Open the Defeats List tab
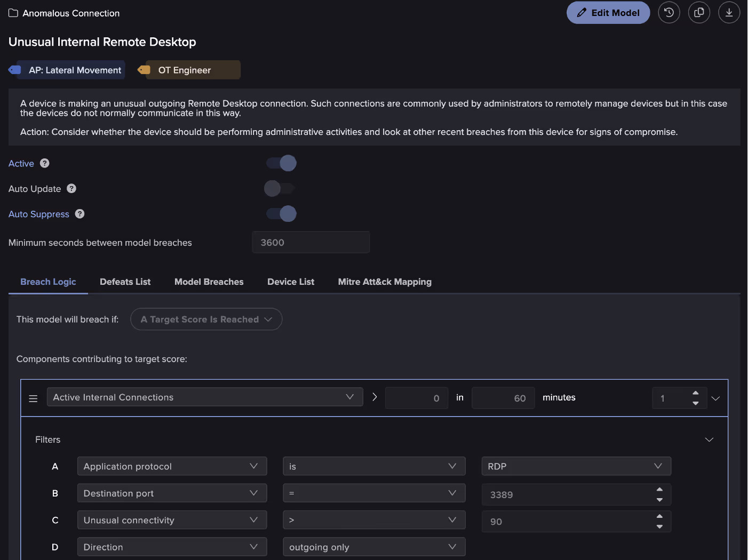Screen dimensions: 748x560 125,282
